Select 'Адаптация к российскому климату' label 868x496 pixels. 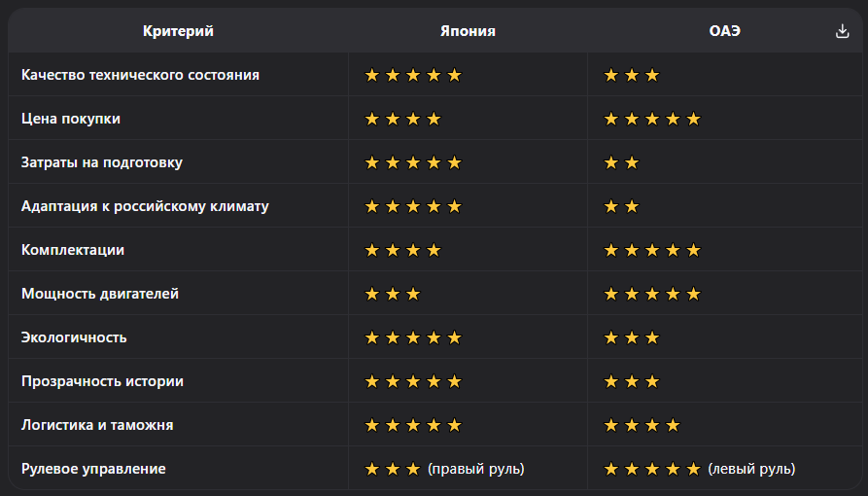coord(145,206)
